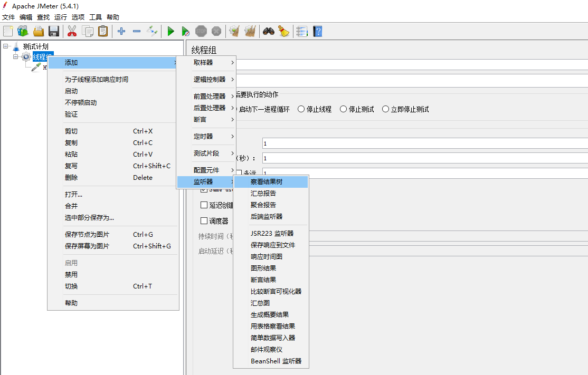Click the Collapse all minus icon
Screen dimensions: 588x375
click(137, 31)
